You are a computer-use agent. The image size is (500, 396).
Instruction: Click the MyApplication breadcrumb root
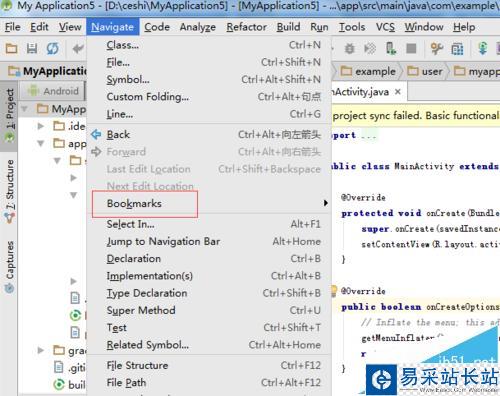tap(47, 71)
